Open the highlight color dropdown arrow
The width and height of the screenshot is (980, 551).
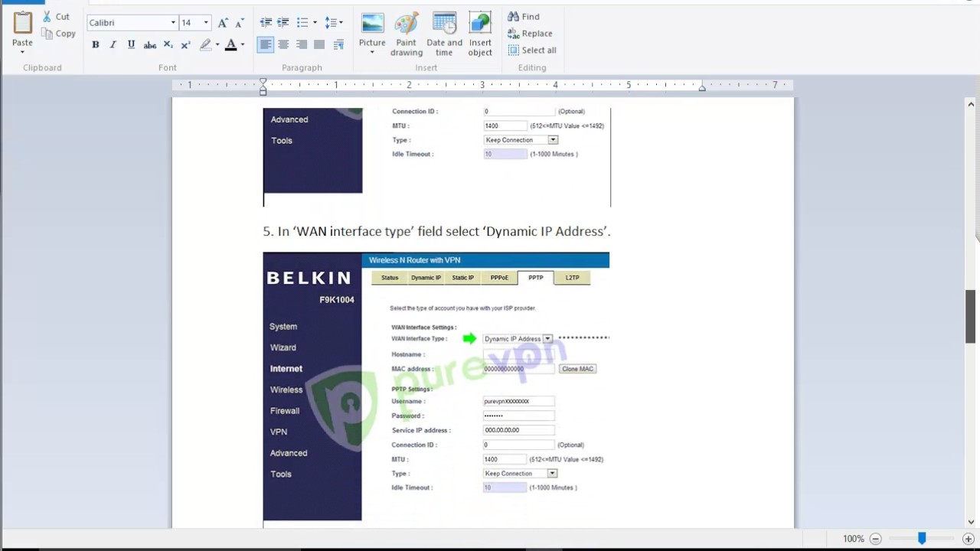coord(217,44)
